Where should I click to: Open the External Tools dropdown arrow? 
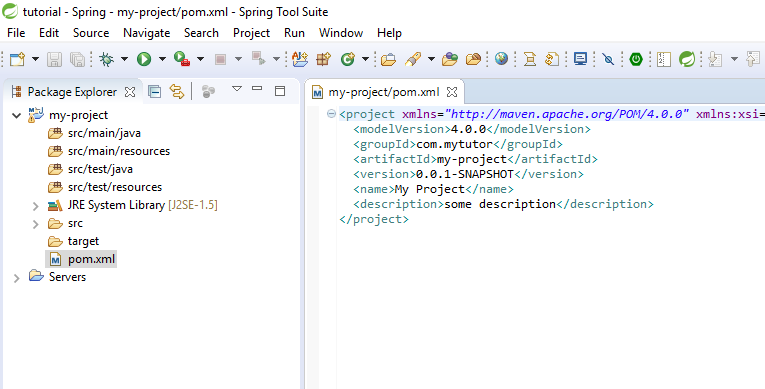pyautogui.click(x=200, y=59)
